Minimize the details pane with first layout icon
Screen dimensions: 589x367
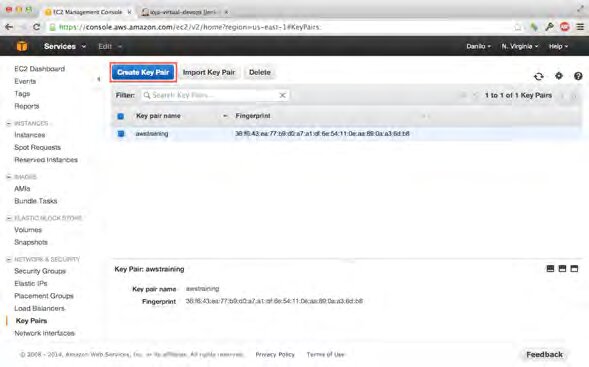click(550, 268)
